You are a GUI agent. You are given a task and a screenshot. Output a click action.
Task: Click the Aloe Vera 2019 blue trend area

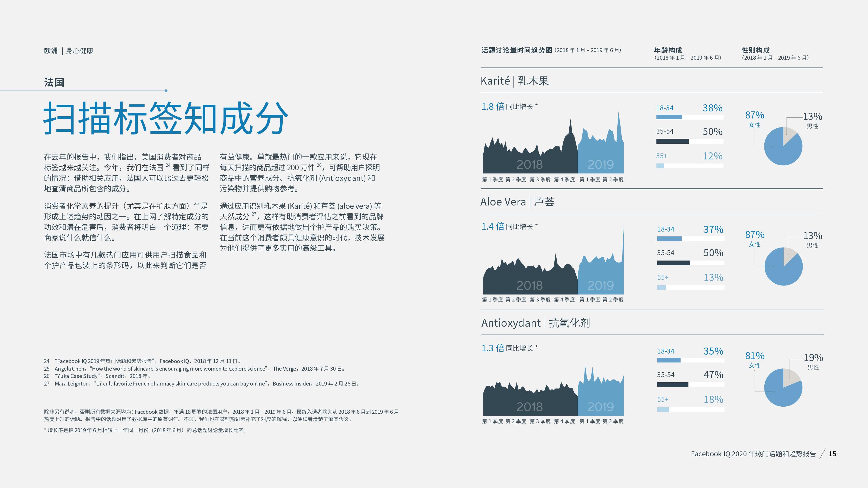(x=601, y=276)
